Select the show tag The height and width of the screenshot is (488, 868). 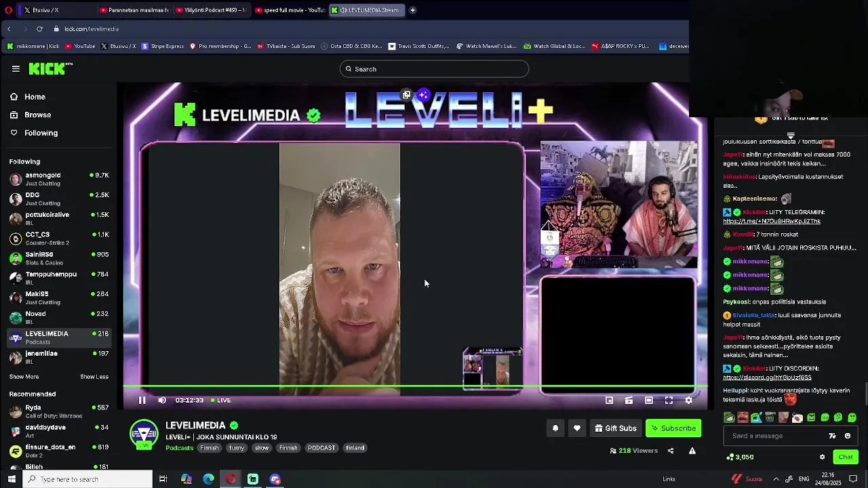pyautogui.click(x=262, y=448)
